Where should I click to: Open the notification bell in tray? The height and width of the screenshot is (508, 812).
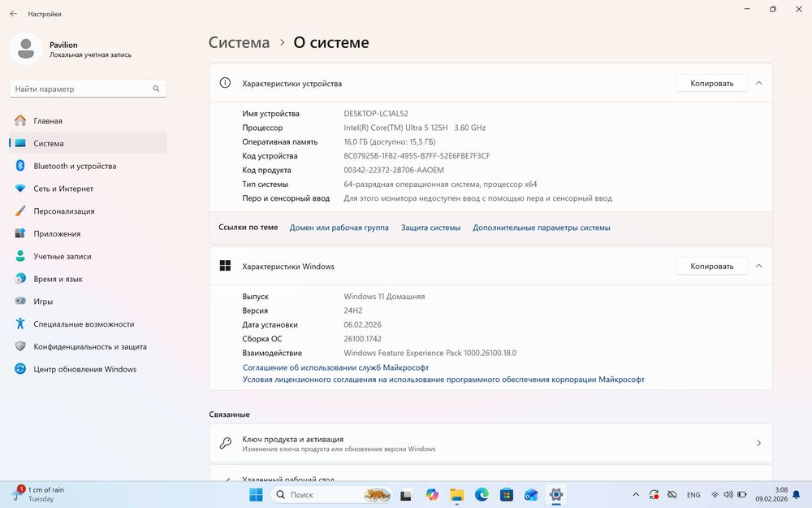797,494
